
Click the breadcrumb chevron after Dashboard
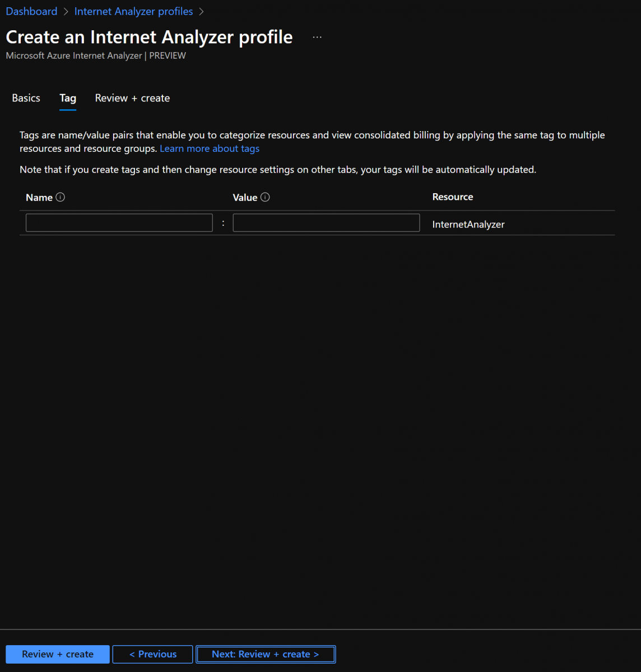coord(66,12)
